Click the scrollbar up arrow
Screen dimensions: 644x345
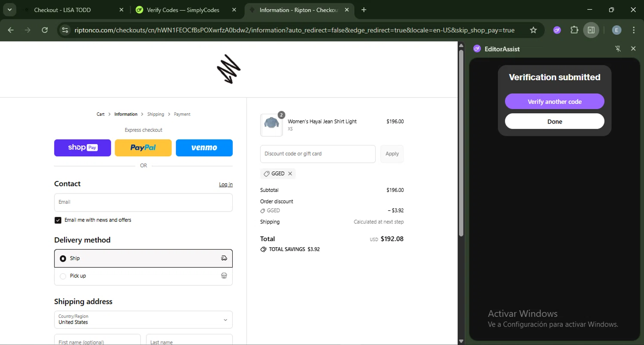[x=461, y=45]
